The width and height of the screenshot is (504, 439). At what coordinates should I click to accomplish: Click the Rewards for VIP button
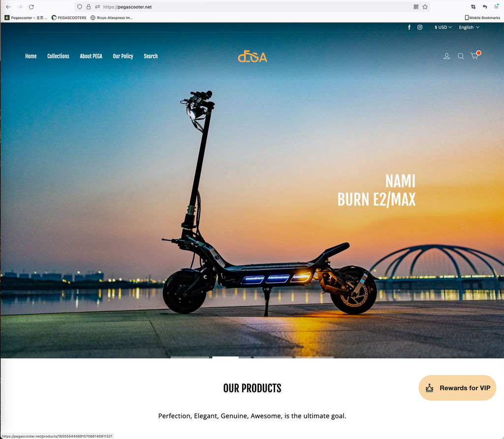(457, 388)
